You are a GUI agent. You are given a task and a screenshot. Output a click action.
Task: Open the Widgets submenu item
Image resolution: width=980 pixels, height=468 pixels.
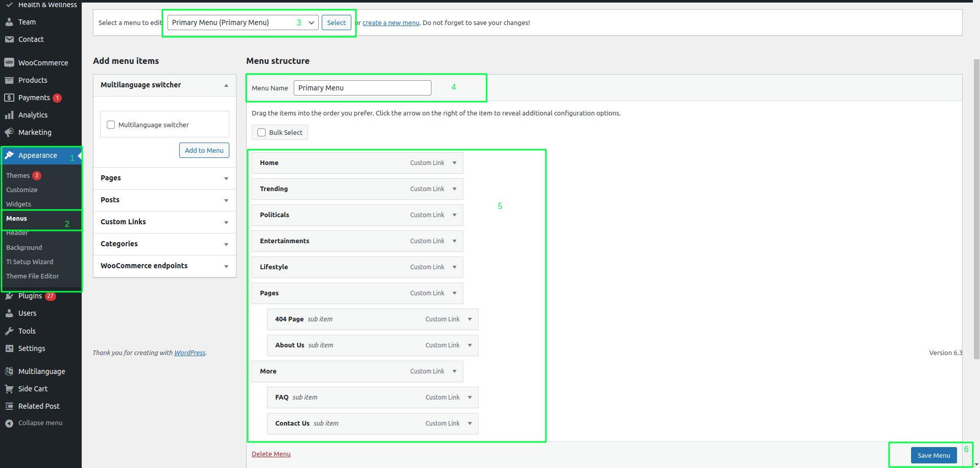click(x=18, y=204)
